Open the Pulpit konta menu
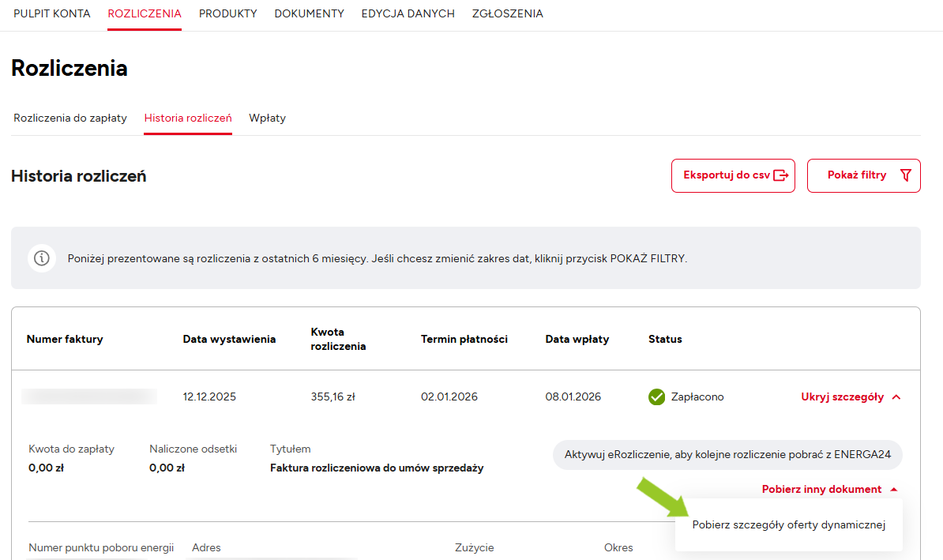 (x=51, y=13)
